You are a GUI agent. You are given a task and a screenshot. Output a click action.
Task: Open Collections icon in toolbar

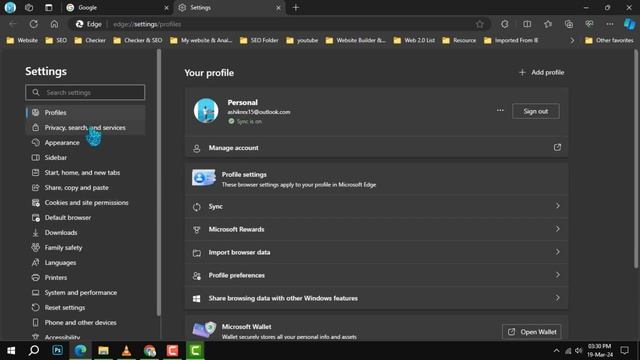click(569, 24)
